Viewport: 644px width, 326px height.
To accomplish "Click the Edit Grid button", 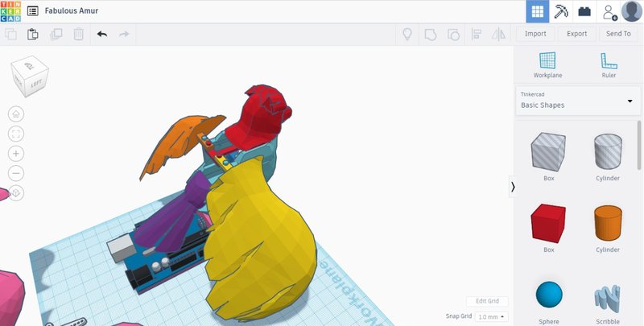I will tap(487, 301).
